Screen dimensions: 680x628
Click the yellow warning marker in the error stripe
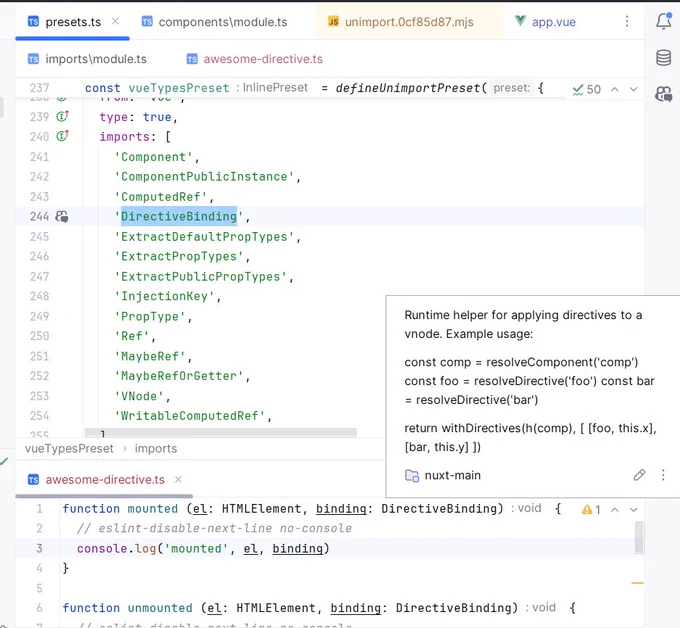pyautogui.click(x=638, y=583)
